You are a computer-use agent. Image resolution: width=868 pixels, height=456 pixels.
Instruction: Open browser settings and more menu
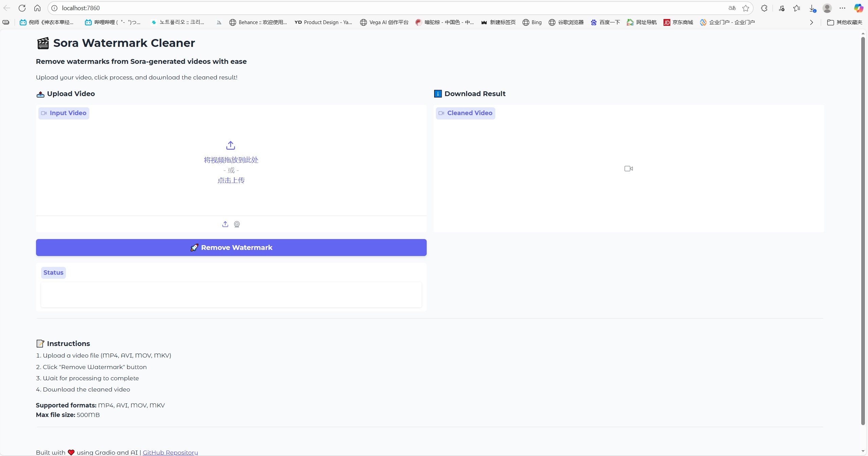coord(843,8)
